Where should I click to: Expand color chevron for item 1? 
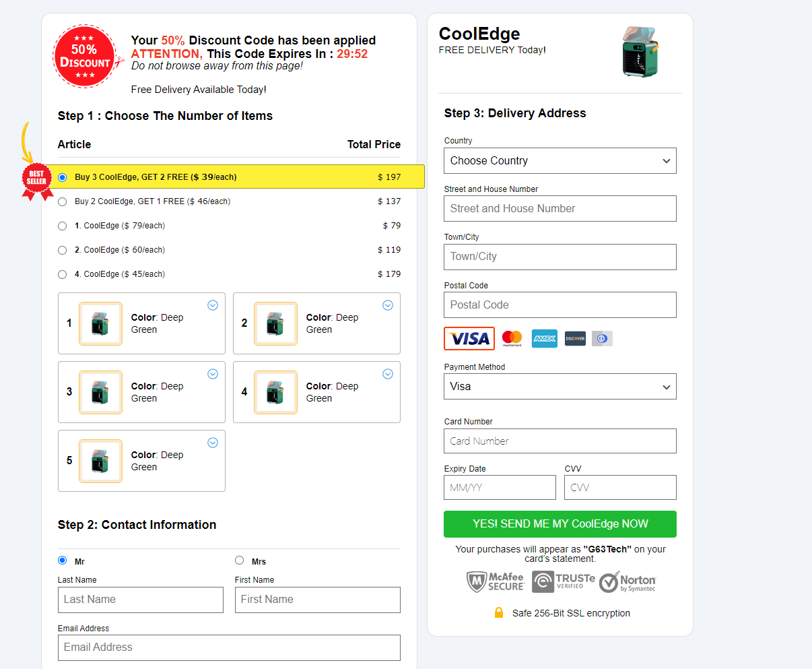point(213,305)
